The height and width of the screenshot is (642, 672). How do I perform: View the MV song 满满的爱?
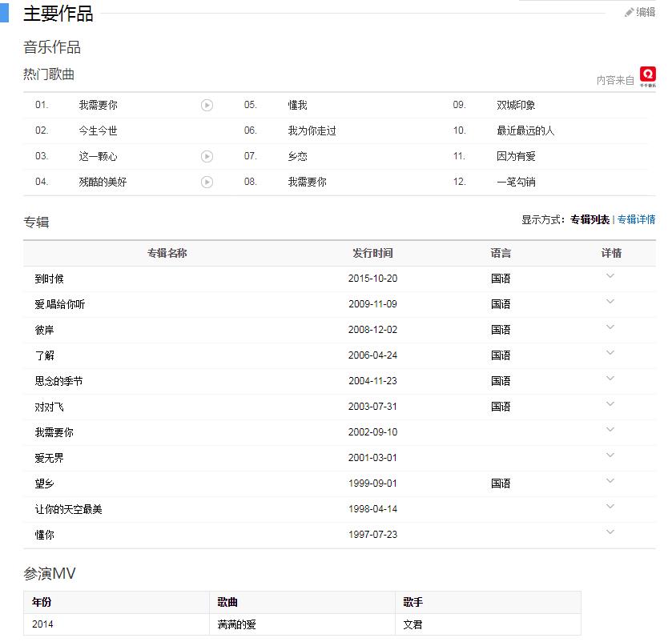[x=236, y=624]
